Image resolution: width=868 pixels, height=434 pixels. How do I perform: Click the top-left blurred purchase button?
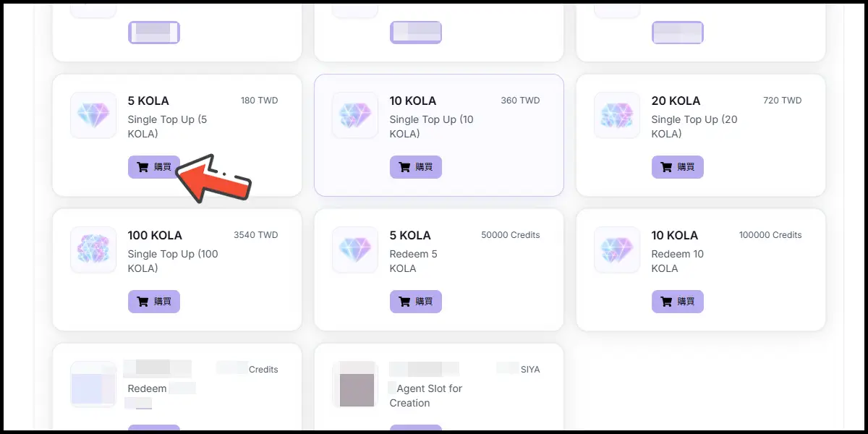[154, 33]
